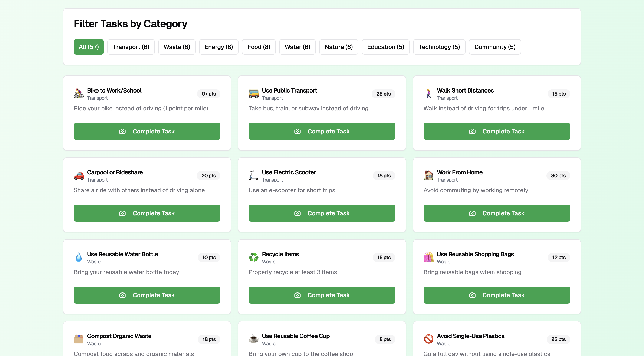The height and width of the screenshot is (356, 644).
Task: Complete the Use Public Transport task
Action: click(x=322, y=131)
